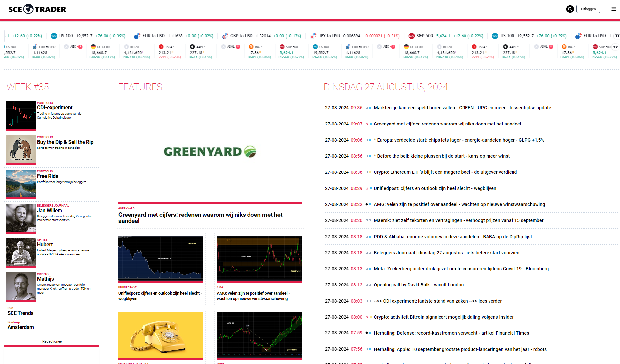Click the 09:36 timestamp
The height and width of the screenshot is (364, 620).
356,108
